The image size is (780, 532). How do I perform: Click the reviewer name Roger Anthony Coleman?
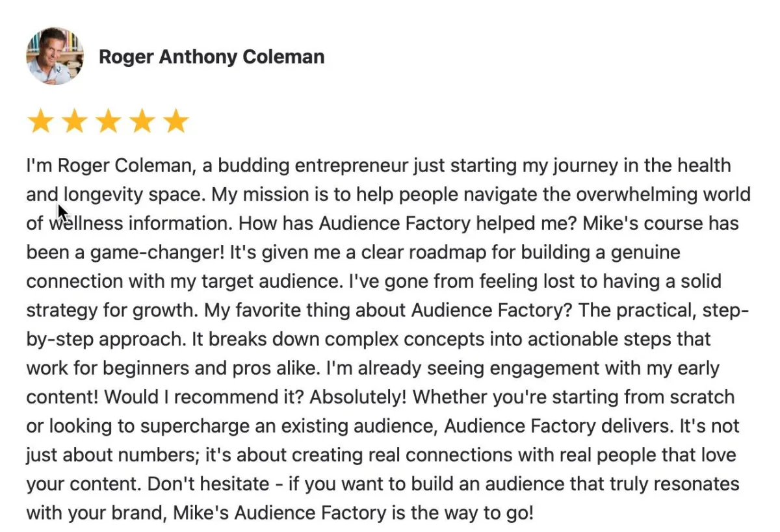(211, 57)
